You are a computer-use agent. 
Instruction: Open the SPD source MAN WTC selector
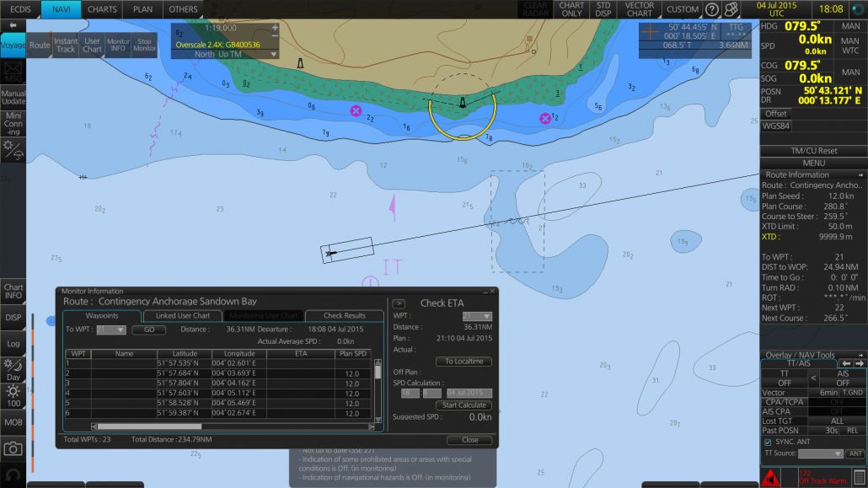pyautogui.click(x=850, y=46)
